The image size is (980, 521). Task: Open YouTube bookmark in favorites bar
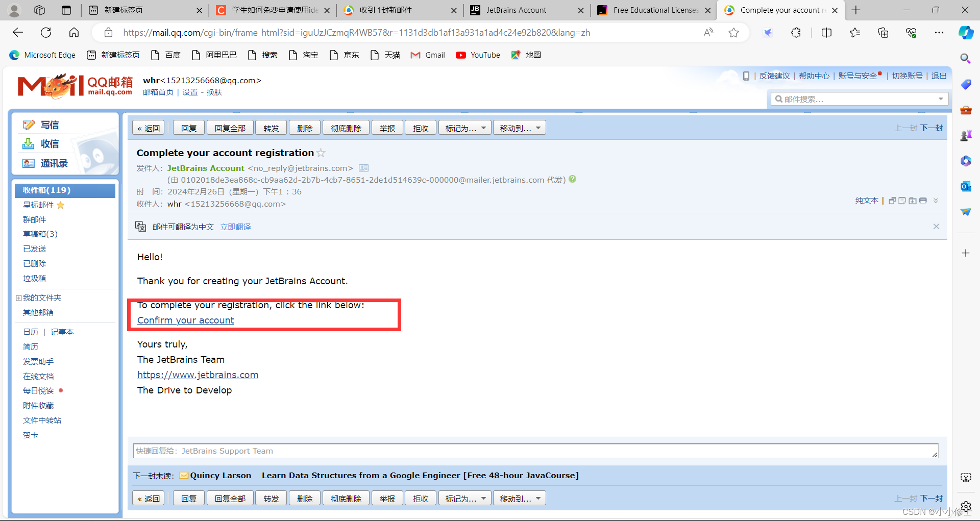(478, 55)
